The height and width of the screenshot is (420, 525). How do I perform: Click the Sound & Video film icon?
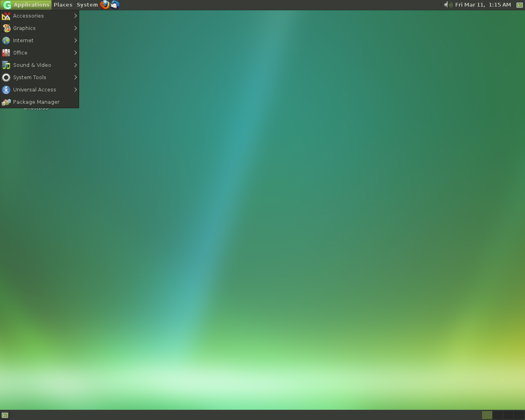6,65
